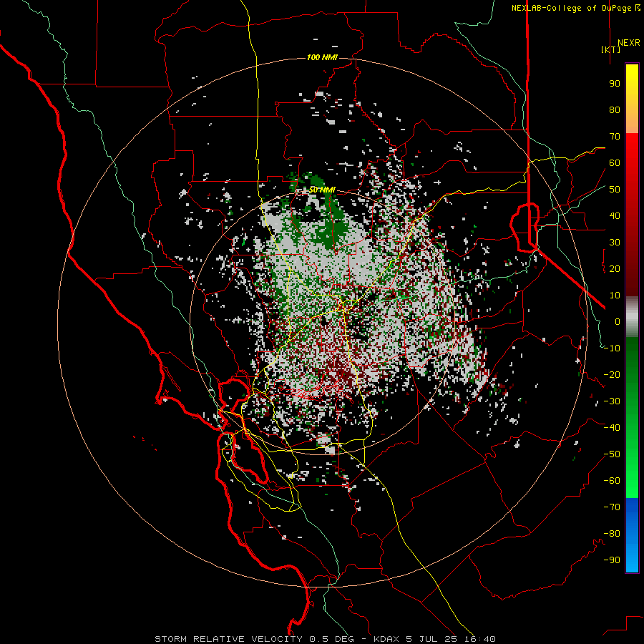Click the -80 value on the legend
This screenshot has width=644, height=644.
[x=612, y=534]
